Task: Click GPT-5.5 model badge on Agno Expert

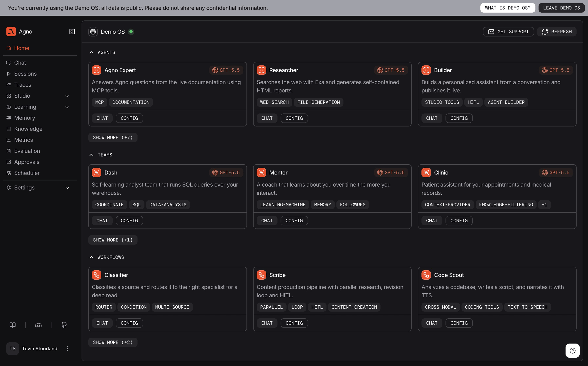Action: (226, 70)
